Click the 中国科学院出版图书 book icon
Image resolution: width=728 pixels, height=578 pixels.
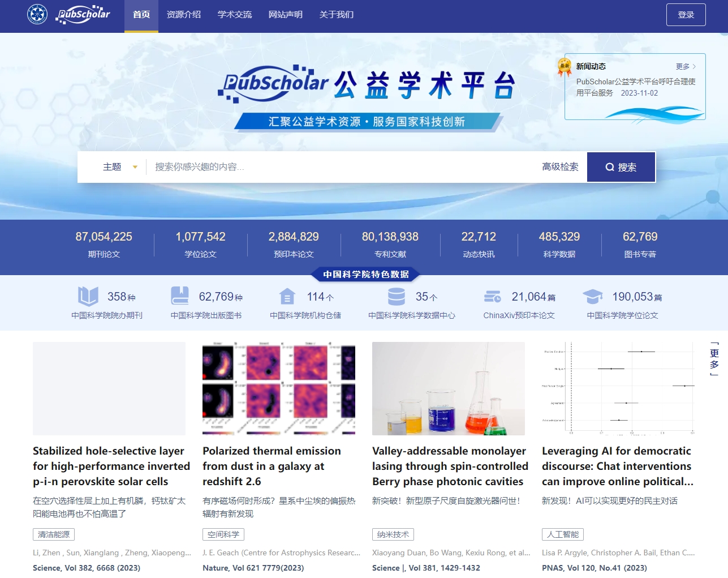(180, 296)
